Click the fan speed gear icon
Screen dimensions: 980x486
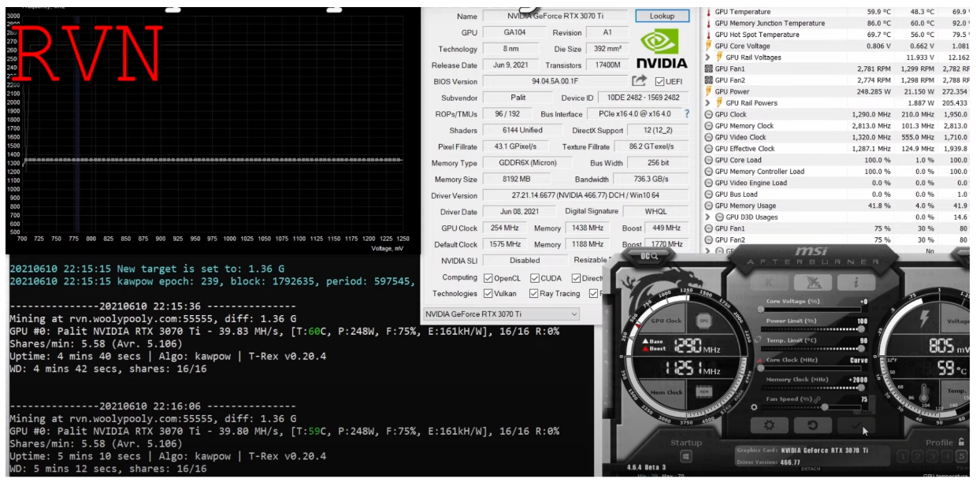754,407
